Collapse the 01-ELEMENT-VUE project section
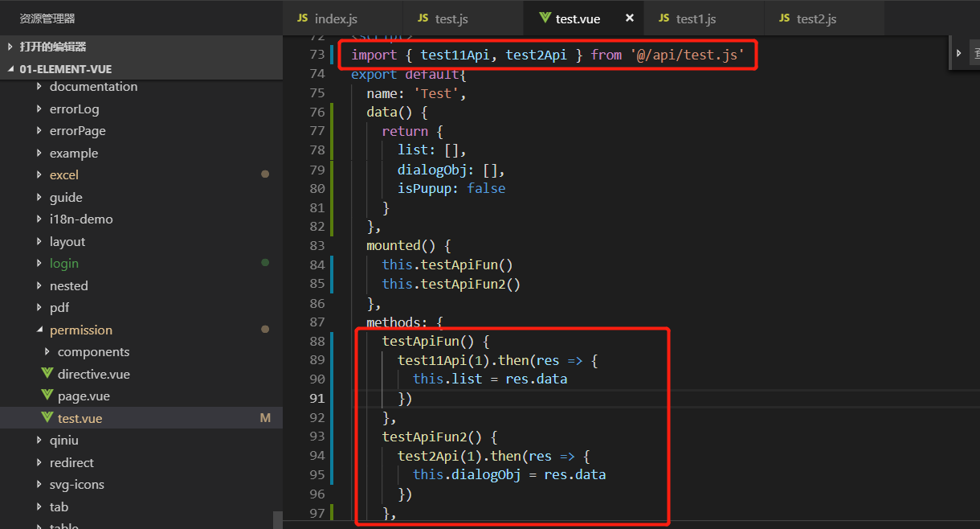Viewport: 980px width, 529px height. (10, 69)
